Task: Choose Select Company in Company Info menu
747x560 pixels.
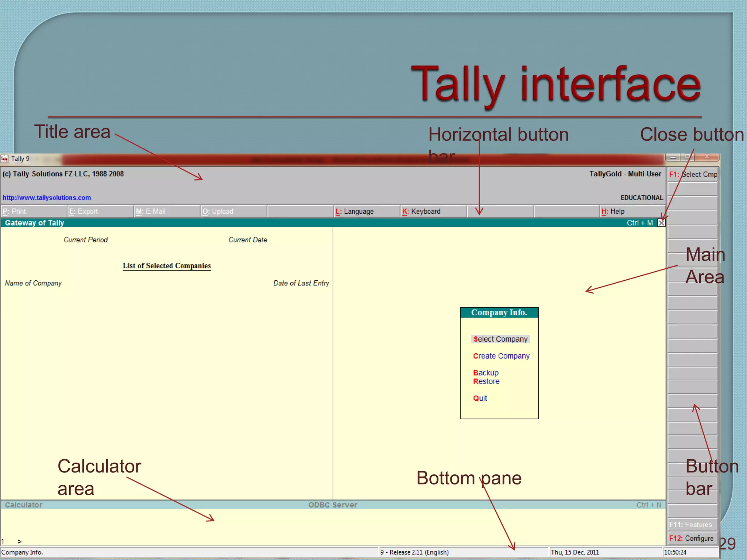Action: [500, 339]
